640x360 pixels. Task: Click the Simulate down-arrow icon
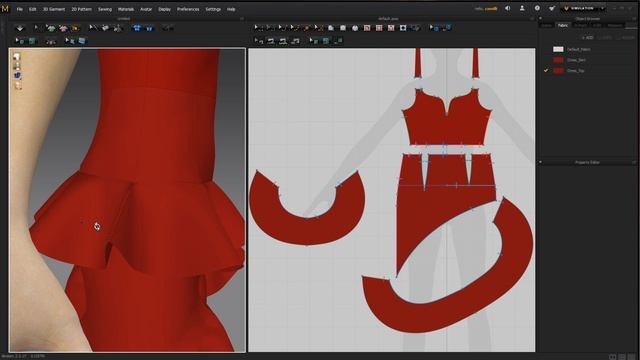tap(20, 28)
